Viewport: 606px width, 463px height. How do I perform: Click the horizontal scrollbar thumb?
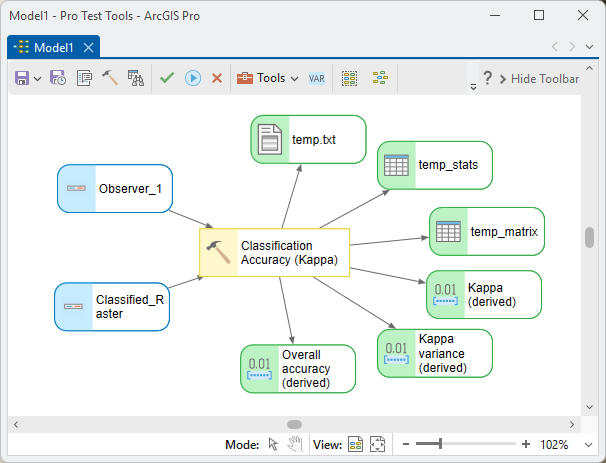point(294,424)
